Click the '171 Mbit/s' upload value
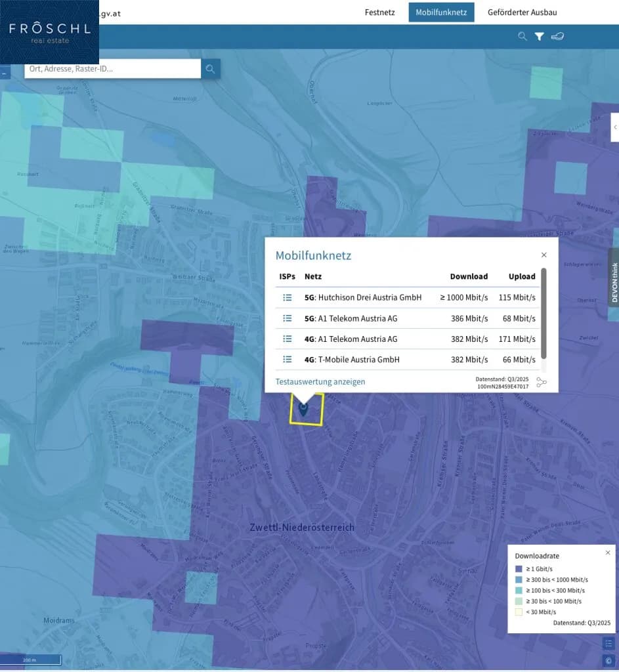The image size is (619, 672). click(517, 339)
